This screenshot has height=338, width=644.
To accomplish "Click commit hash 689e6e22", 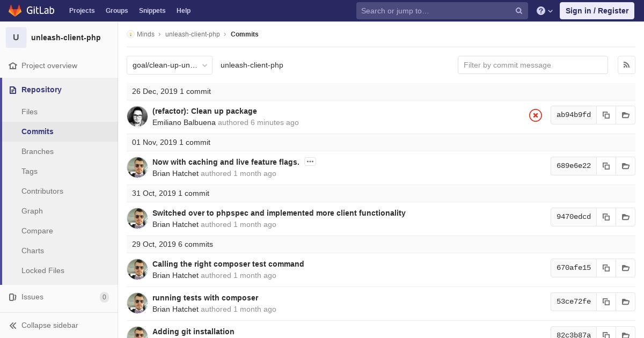I will 574,166.
